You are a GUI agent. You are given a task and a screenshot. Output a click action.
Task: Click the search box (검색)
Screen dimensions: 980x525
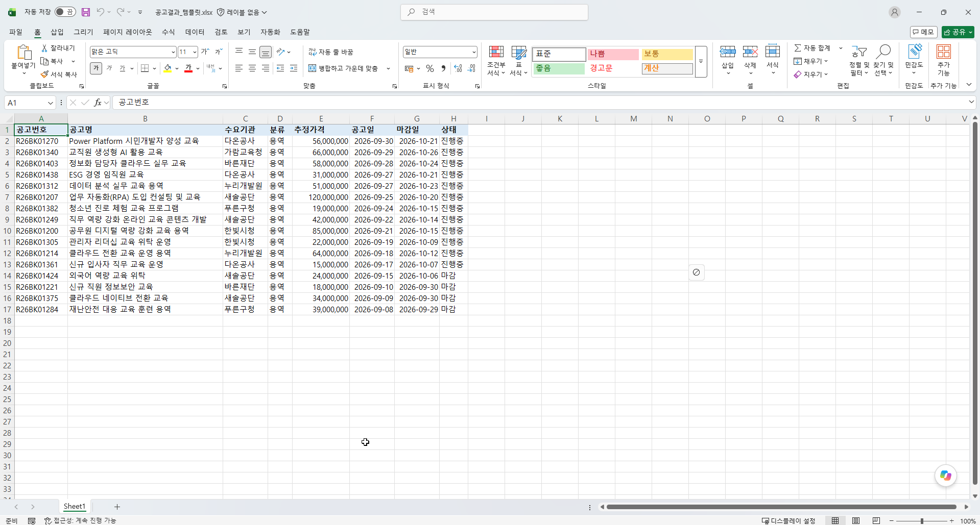(x=494, y=12)
